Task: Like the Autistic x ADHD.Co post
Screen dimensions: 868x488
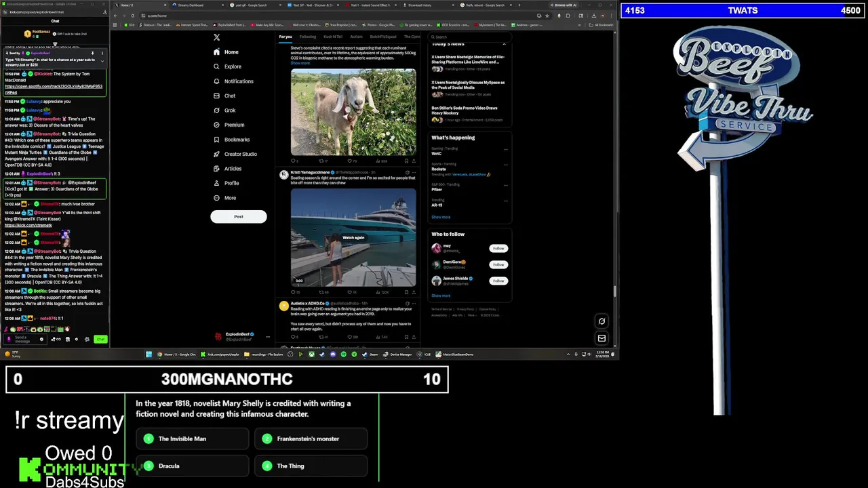Action: pos(350,337)
